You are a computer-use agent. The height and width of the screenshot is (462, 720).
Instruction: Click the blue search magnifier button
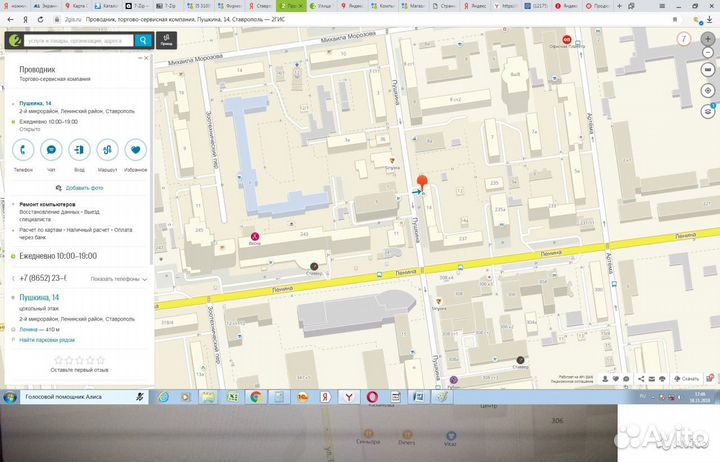pos(143,41)
